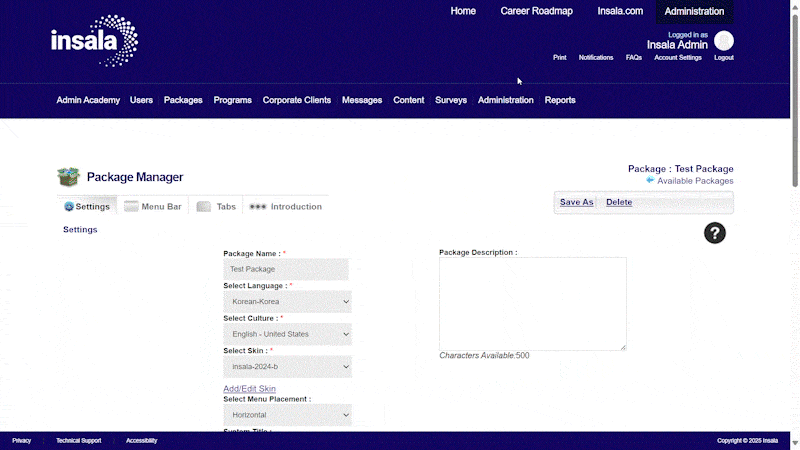
Task: Open the Messages menu
Action: pyautogui.click(x=362, y=100)
